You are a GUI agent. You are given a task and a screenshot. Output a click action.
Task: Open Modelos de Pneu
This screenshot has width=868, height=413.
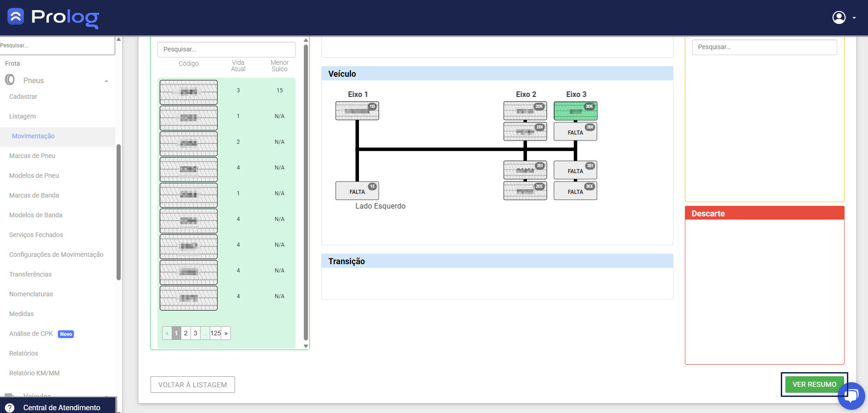click(34, 175)
